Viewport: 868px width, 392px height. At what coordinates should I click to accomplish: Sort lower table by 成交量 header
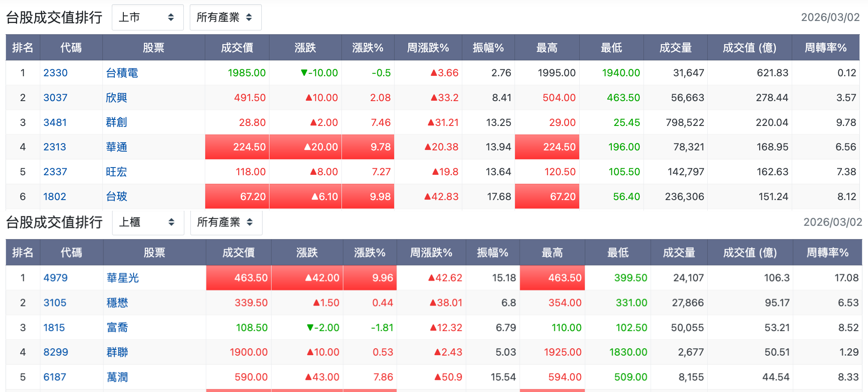pyautogui.click(x=679, y=253)
